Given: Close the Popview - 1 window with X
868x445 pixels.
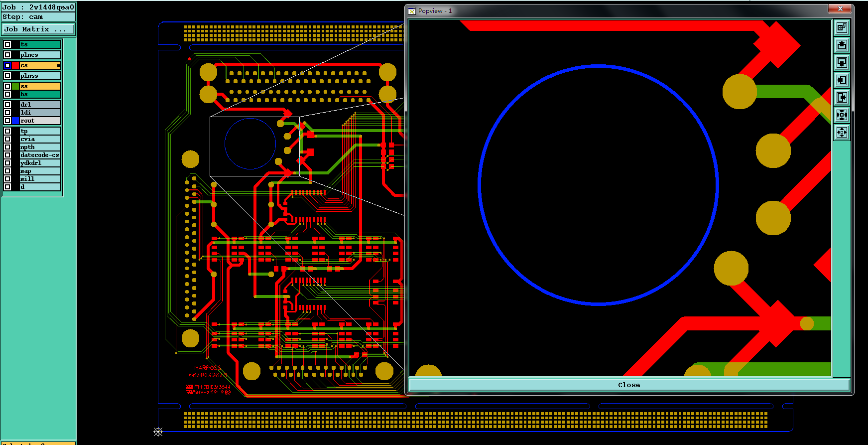Looking at the screenshot, I should click(840, 8).
